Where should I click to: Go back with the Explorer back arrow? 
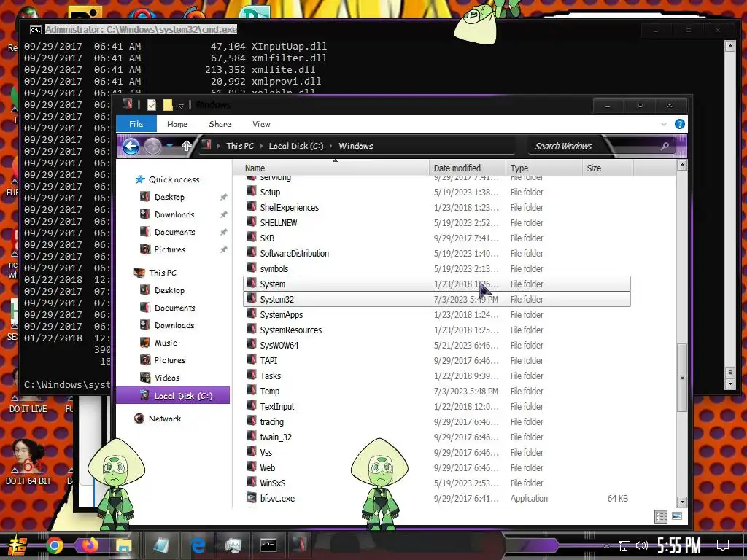point(131,146)
